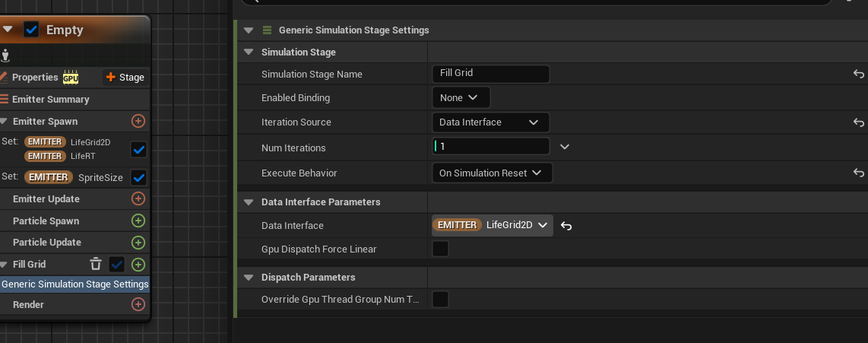Enable Gpu Dispatch Force Linear checkbox
This screenshot has width=868, height=343.
[x=440, y=249]
